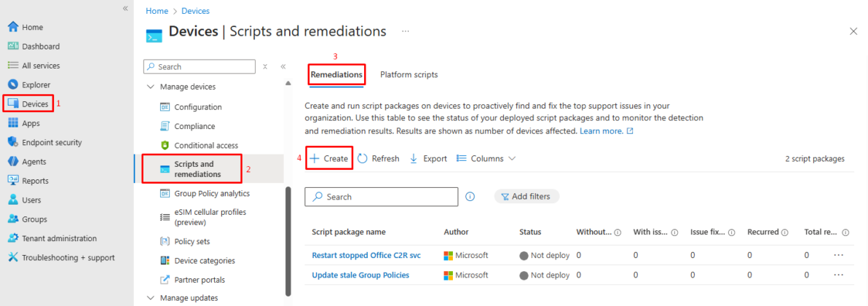Collapse the Devices submenu pane chevron
The width and height of the screenshot is (868, 306).
(x=283, y=66)
